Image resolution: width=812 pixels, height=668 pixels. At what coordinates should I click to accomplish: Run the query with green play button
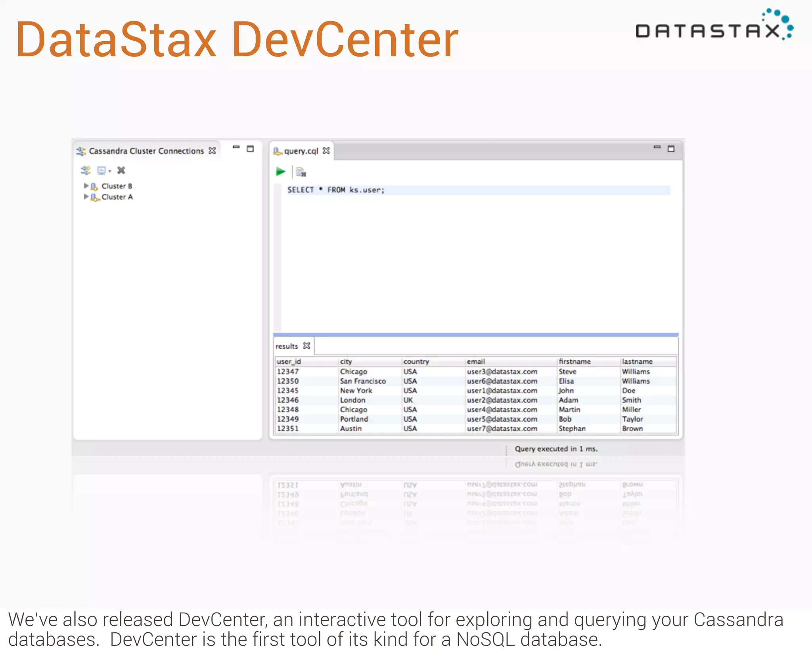pyautogui.click(x=281, y=172)
